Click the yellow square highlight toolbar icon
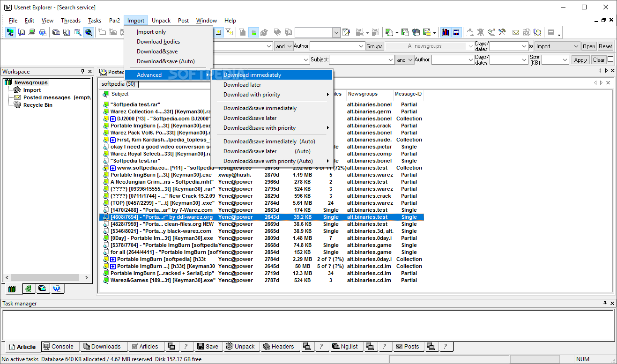This screenshot has height=364, width=617. click(218, 32)
